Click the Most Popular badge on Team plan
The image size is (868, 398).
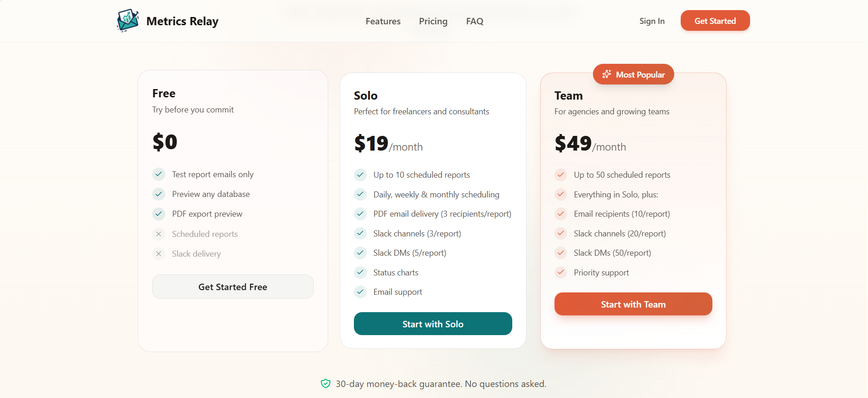click(633, 74)
